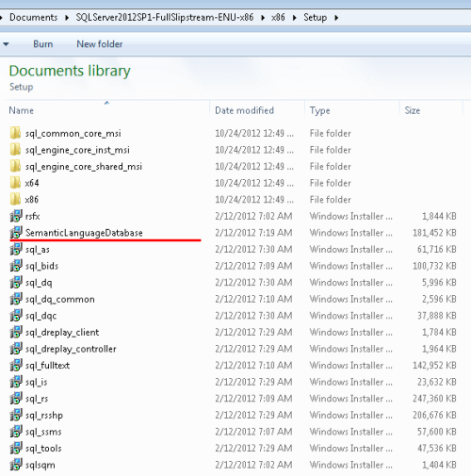Select the sql_dreplay_client installer icon

(16, 332)
